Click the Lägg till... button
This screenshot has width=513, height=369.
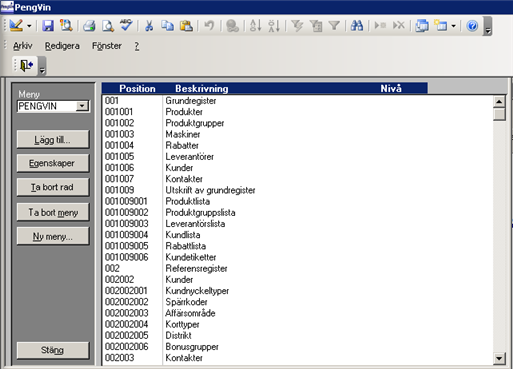(x=53, y=139)
